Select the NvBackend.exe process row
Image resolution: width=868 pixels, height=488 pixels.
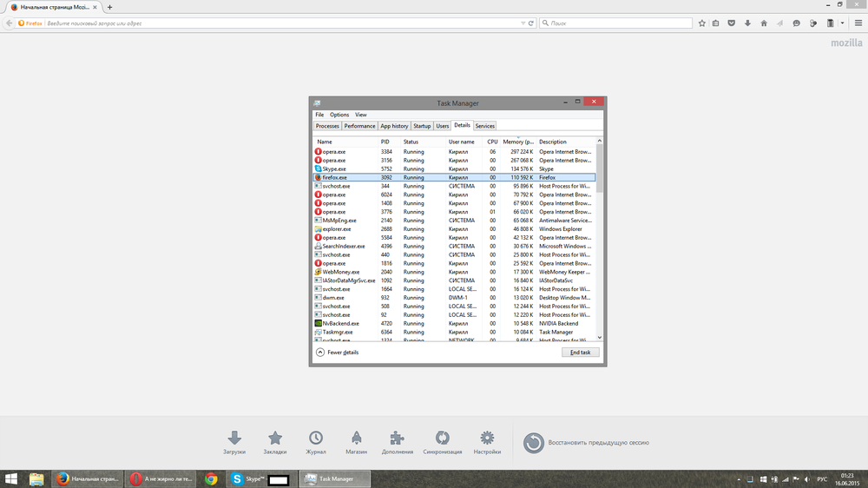pyautogui.click(x=455, y=324)
